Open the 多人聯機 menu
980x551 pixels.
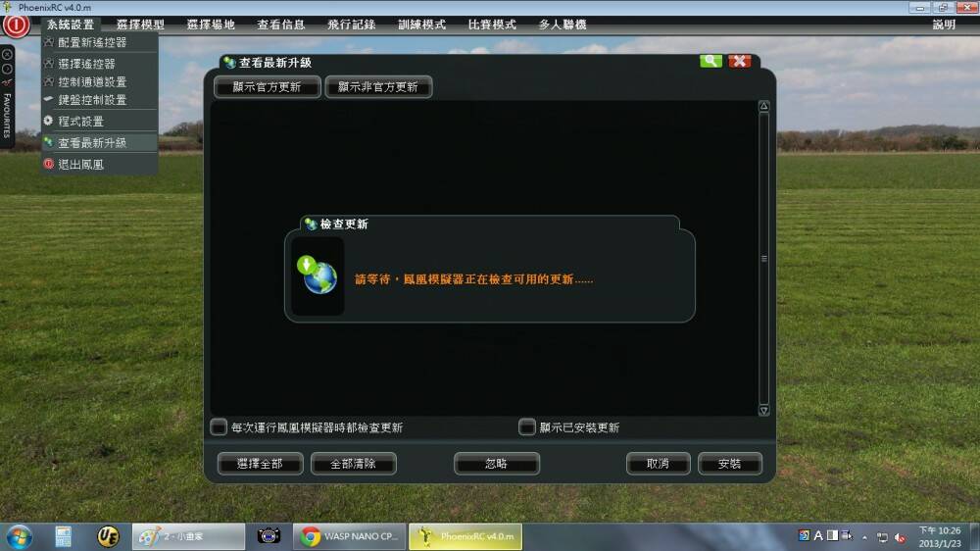click(x=563, y=25)
